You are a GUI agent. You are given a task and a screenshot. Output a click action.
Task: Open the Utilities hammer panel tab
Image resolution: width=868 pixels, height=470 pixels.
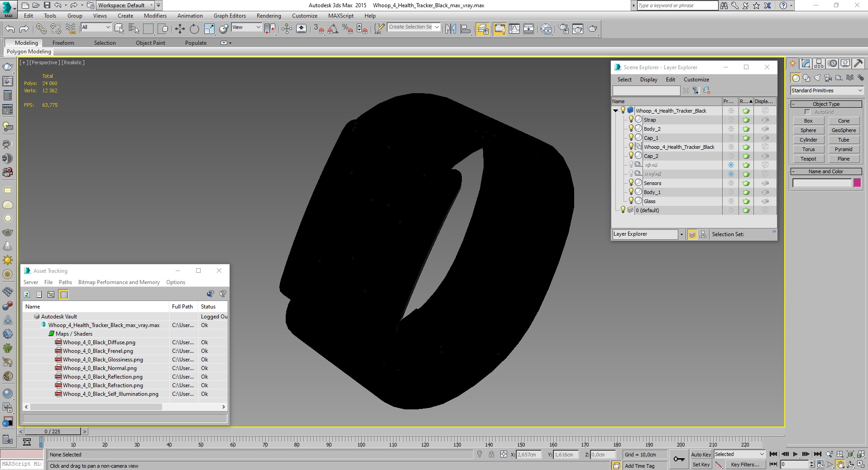(858, 64)
